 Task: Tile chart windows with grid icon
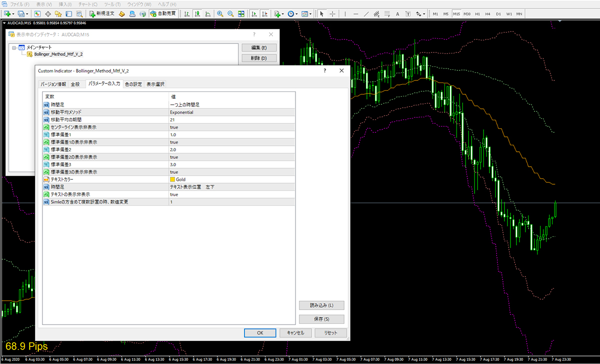pyautogui.click(x=241, y=13)
